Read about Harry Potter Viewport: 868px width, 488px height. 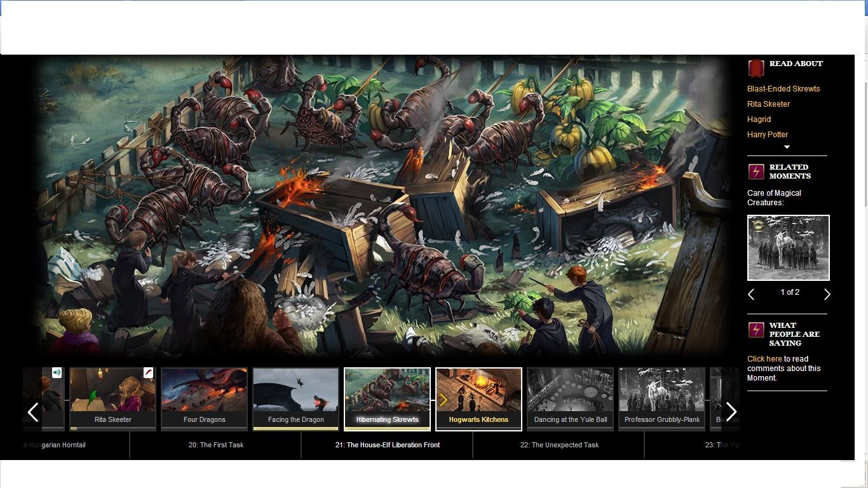tap(768, 135)
